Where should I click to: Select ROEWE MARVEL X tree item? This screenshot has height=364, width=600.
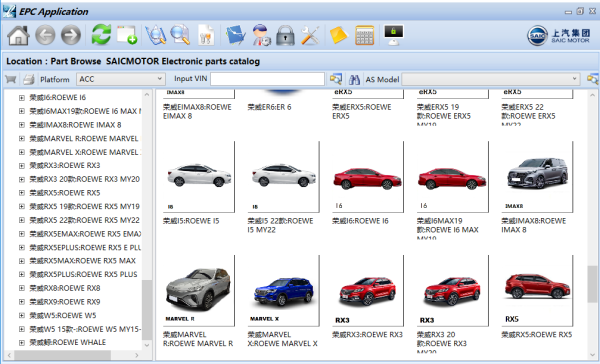(x=85, y=152)
